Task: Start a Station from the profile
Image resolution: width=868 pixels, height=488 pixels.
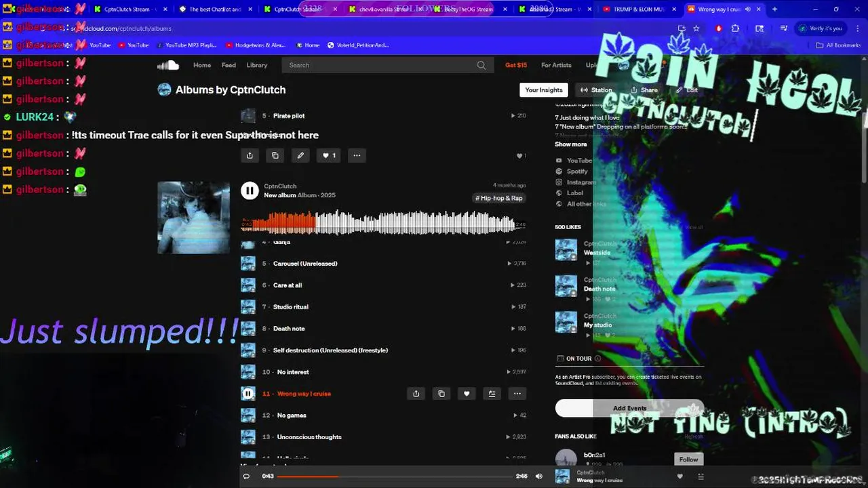Action: click(x=596, y=89)
